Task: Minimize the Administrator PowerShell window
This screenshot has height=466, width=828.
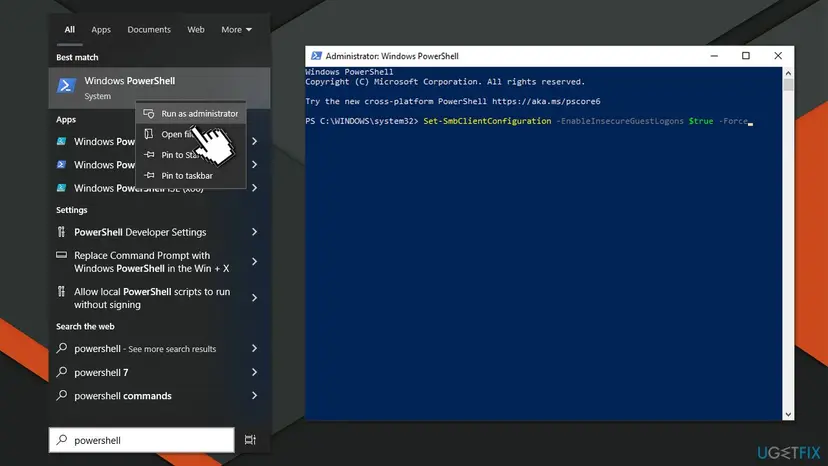Action: click(x=714, y=56)
